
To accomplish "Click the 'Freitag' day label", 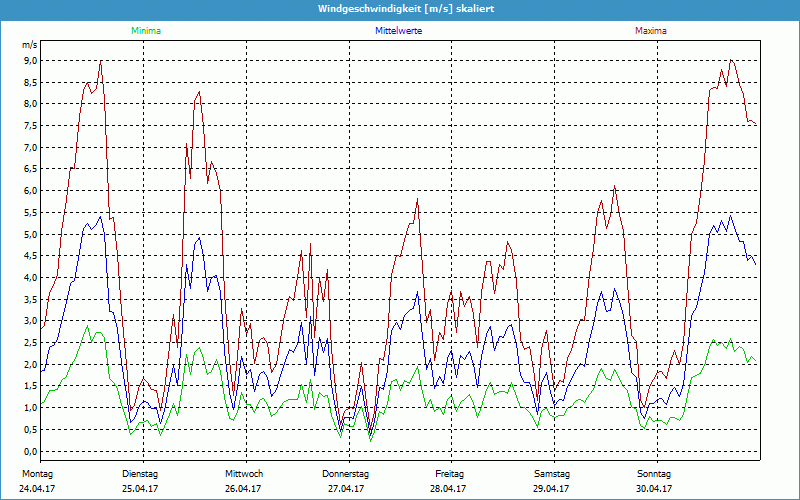I will pos(449,474).
